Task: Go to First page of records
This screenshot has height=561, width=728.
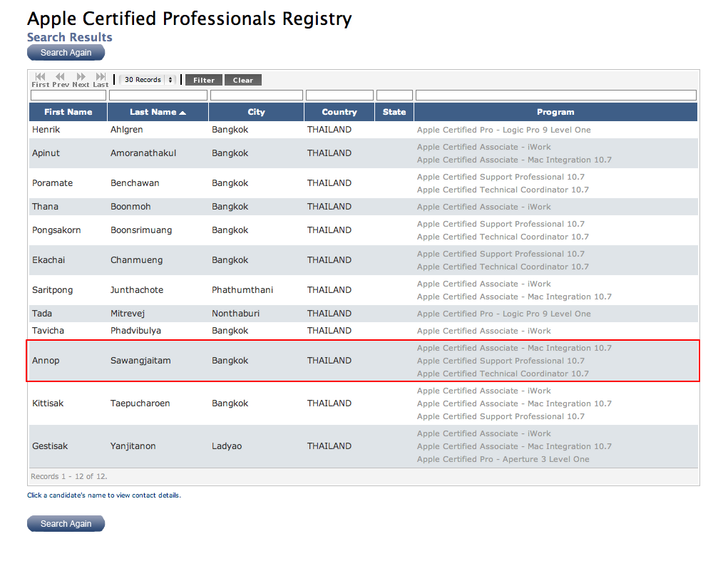Action: coord(40,80)
